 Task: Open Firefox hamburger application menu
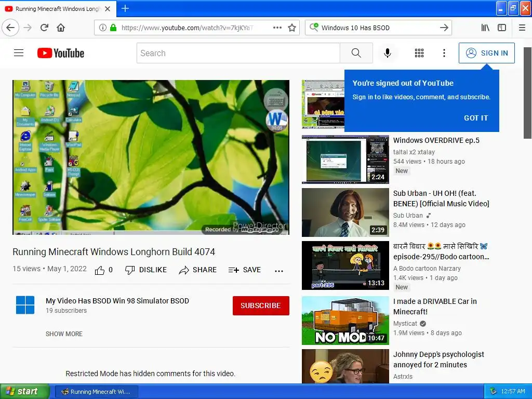tap(522, 28)
